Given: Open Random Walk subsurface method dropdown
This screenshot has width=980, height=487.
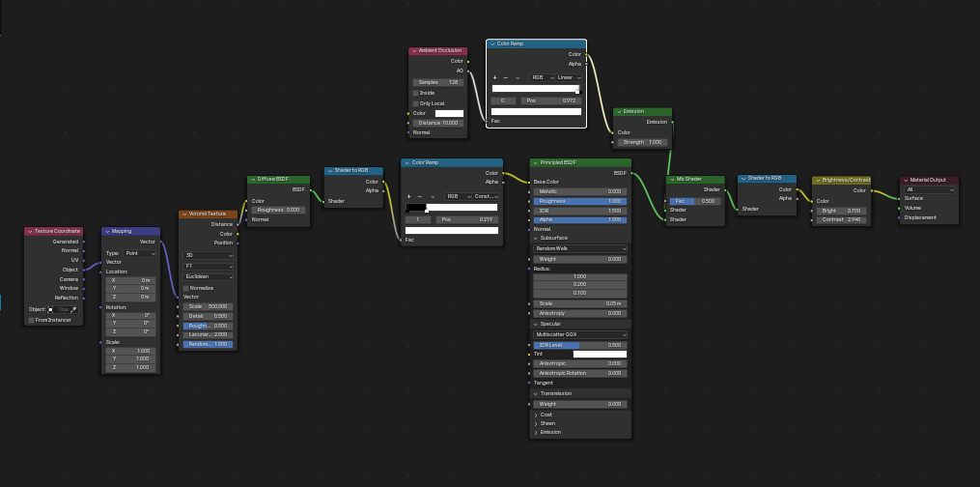Looking at the screenshot, I should coord(580,248).
